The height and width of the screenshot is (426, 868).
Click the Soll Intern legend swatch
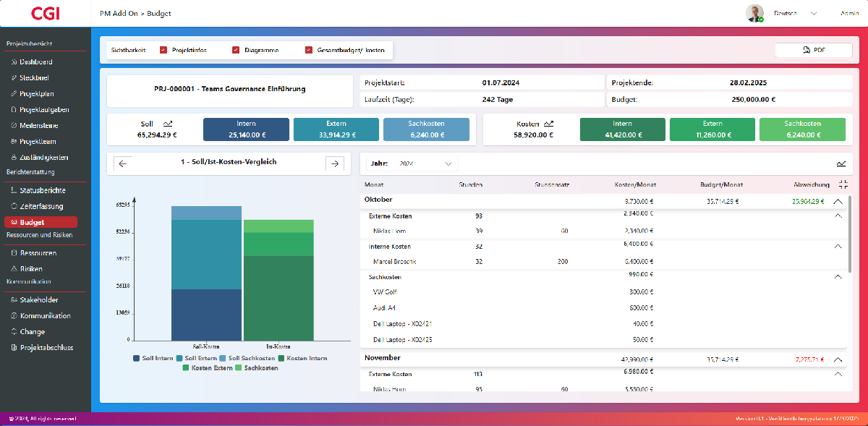(137, 358)
